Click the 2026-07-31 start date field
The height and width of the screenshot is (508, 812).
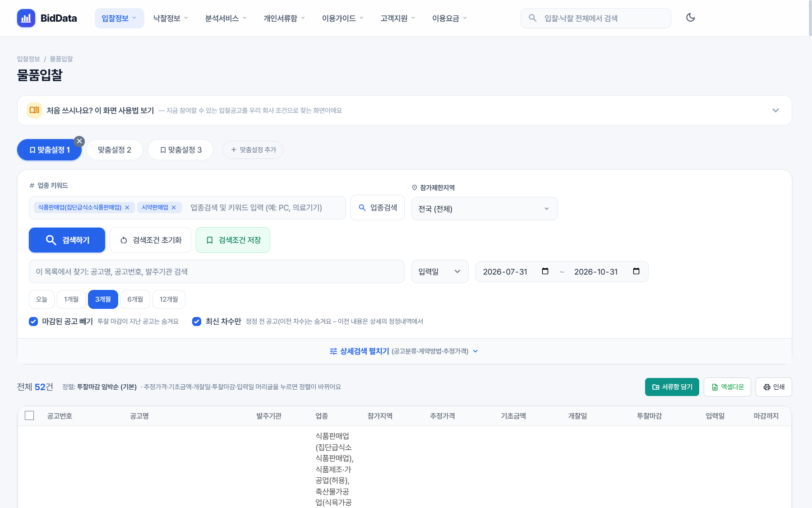click(516, 271)
